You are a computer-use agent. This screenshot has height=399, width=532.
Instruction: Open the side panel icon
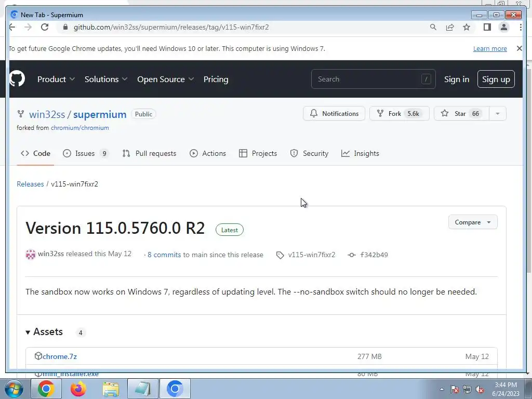(487, 27)
